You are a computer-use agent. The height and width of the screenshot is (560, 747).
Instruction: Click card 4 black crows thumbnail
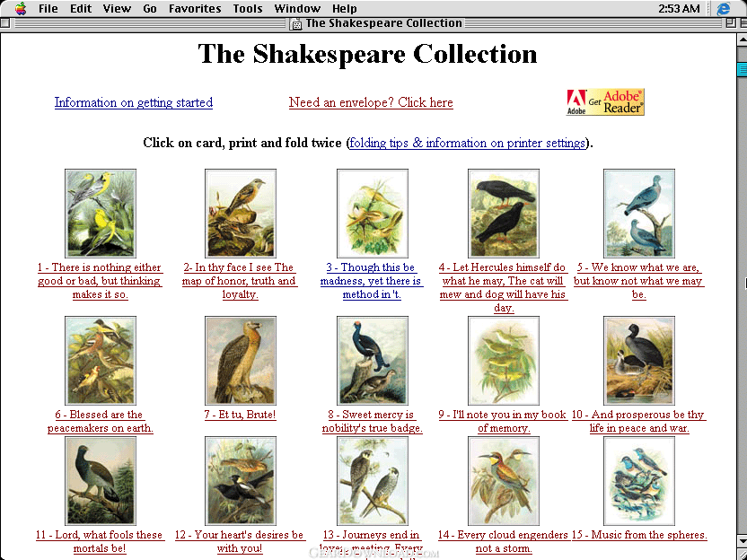tap(504, 214)
